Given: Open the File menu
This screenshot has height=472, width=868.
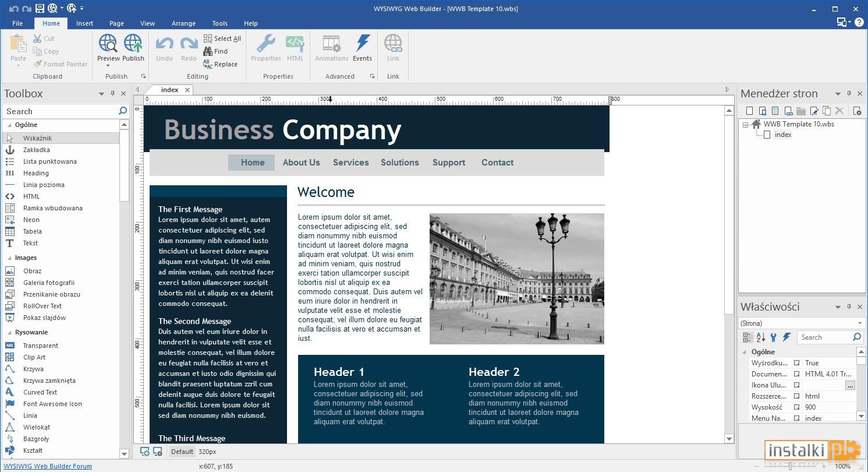Looking at the screenshot, I should pyautogui.click(x=17, y=23).
